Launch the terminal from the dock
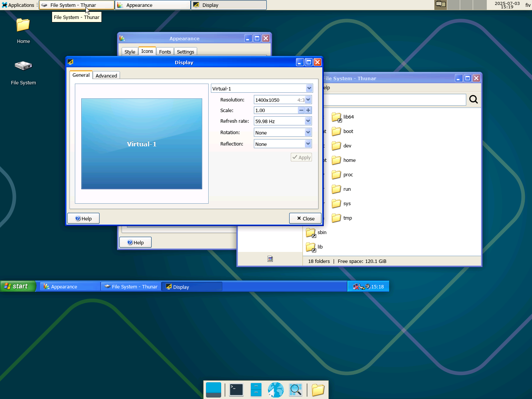Image resolution: width=532 pixels, height=399 pixels. pyautogui.click(x=236, y=390)
